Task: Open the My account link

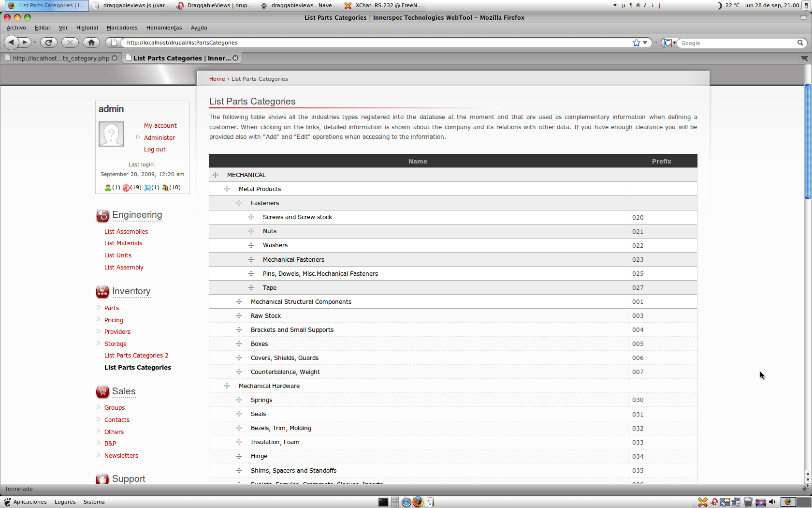Action: click(x=160, y=126)
